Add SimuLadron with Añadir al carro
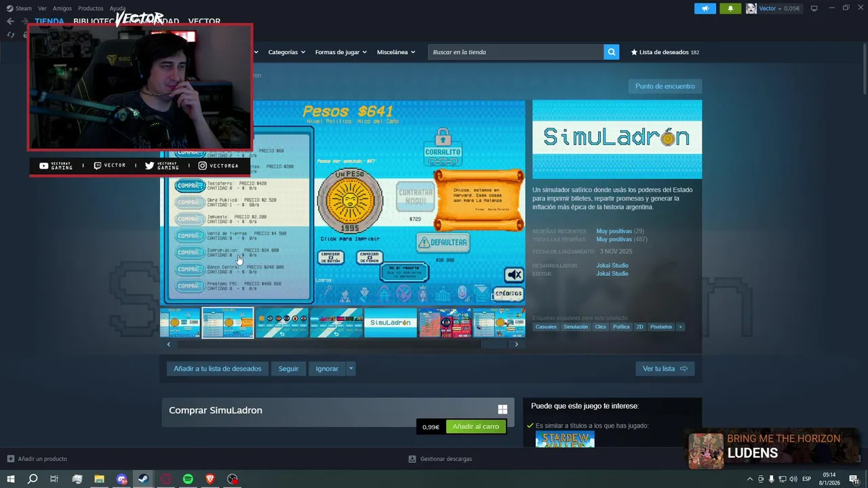Image resolution: width=868 pixels, height=488 pixels. (x=476, y=426)
